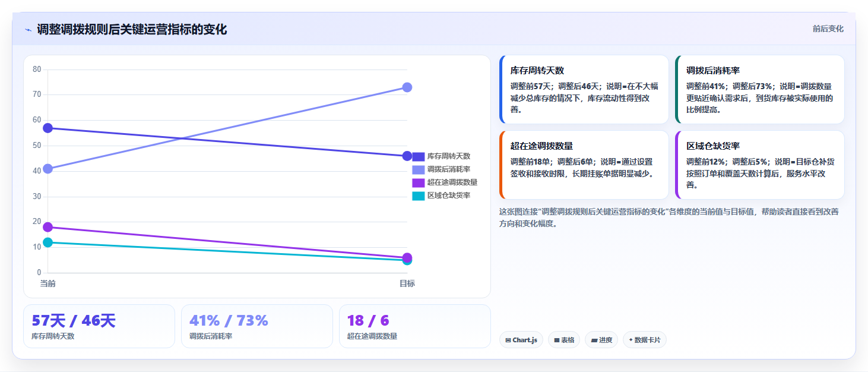This screenshot has height=372, width=868.
Task: Click the 超在途调拨数量 point at 目标 (6)
Action: (x=407, y=257)
